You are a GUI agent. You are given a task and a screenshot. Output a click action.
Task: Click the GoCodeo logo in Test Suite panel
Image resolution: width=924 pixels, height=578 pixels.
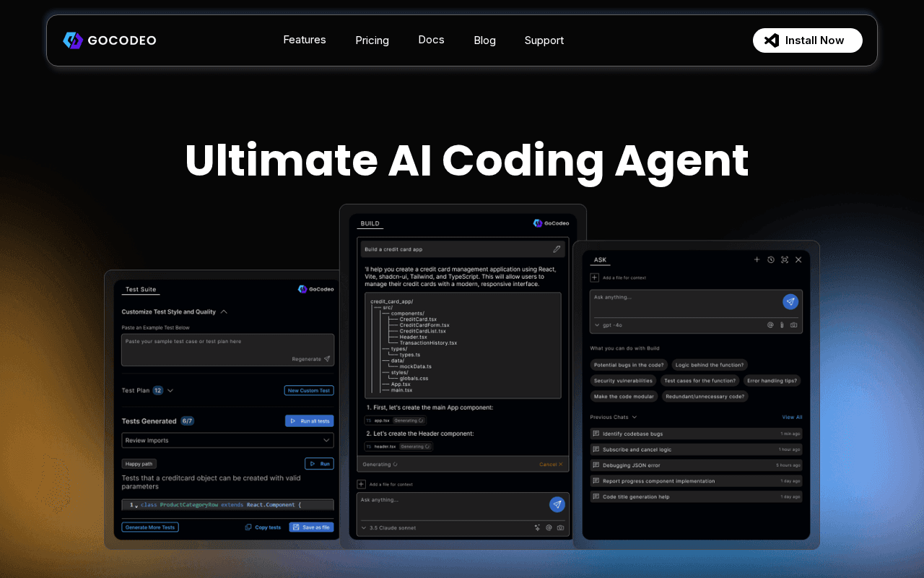(316, 289)
